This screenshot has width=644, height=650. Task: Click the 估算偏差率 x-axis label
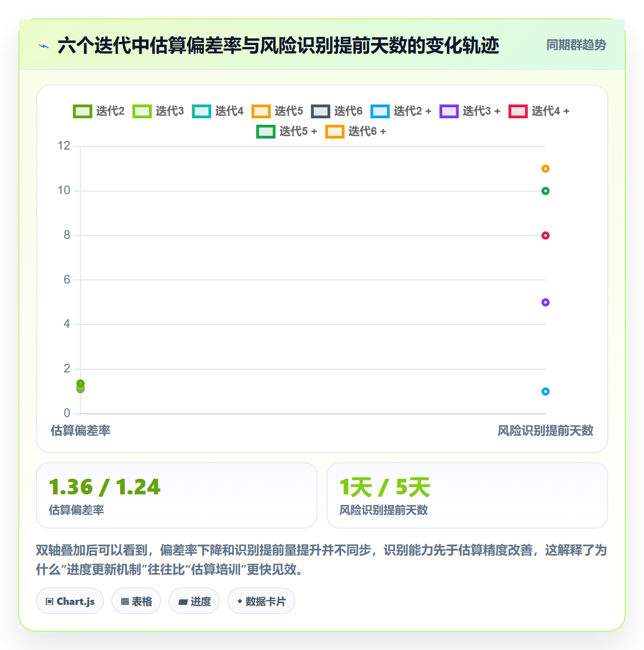[x=80, y=431]
